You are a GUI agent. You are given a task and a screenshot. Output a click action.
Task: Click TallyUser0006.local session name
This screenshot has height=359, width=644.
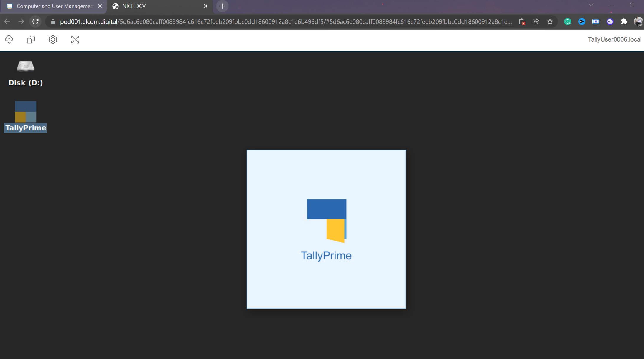pos(615,39)
